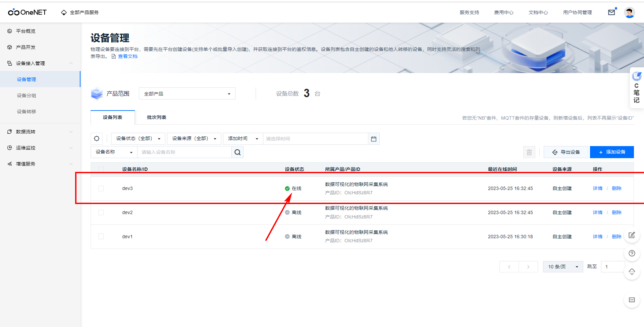The image size is (644, 327).
Task: Tick the checkbox for dev3
Action: pos(101,188)
